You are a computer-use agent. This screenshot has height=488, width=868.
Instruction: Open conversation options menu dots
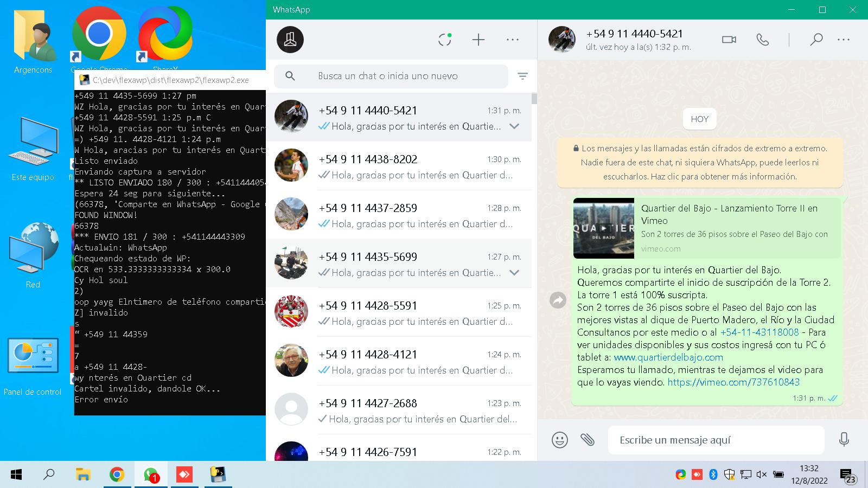[x=844, y=40]
